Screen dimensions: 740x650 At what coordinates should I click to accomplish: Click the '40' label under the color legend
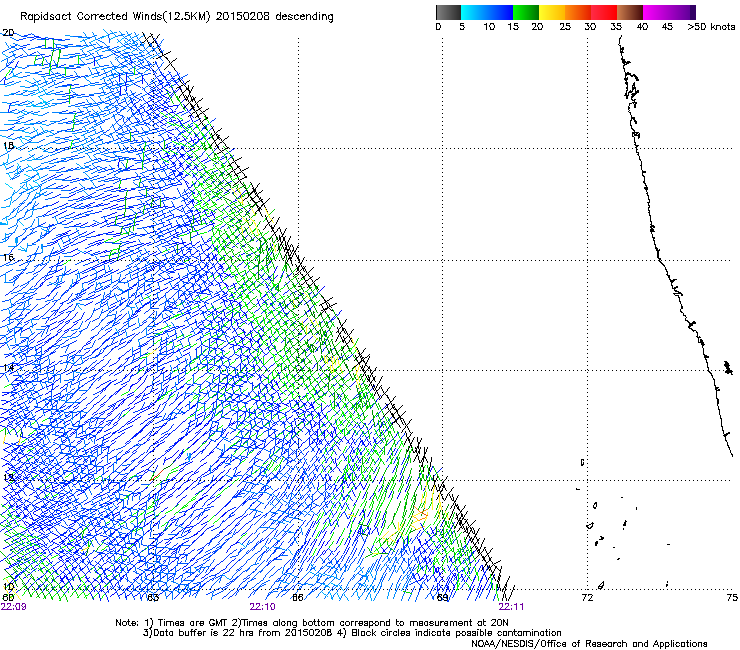pos(642,27)
